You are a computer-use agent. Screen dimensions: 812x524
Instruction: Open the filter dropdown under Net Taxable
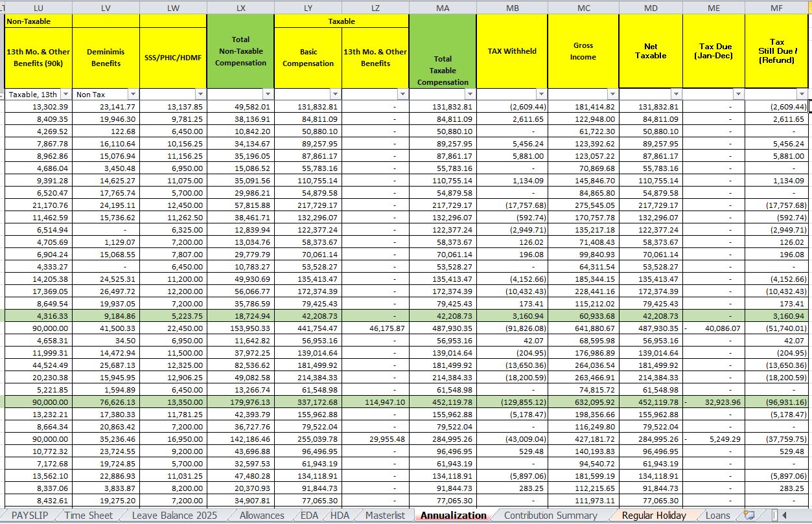[x=676, y=95]
